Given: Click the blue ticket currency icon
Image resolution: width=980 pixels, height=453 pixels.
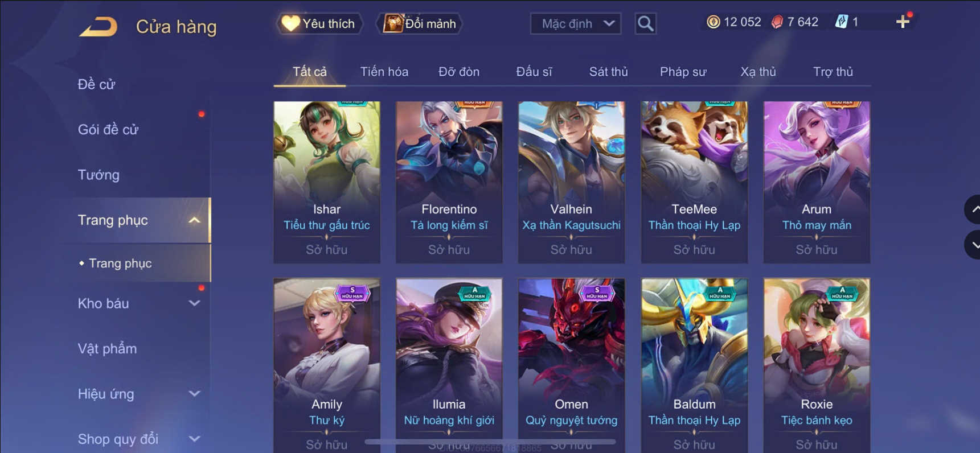Looking at the screenshot, I should coord(841,22).
